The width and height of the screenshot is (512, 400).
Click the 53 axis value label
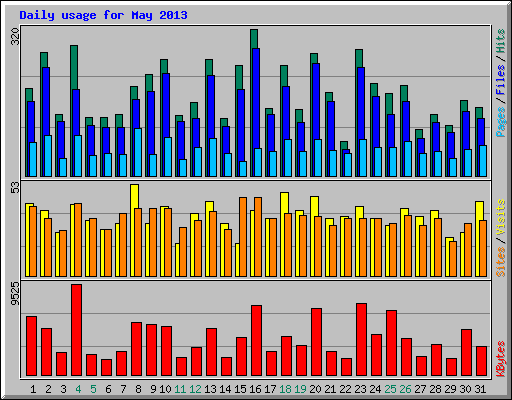coord(16,188)
